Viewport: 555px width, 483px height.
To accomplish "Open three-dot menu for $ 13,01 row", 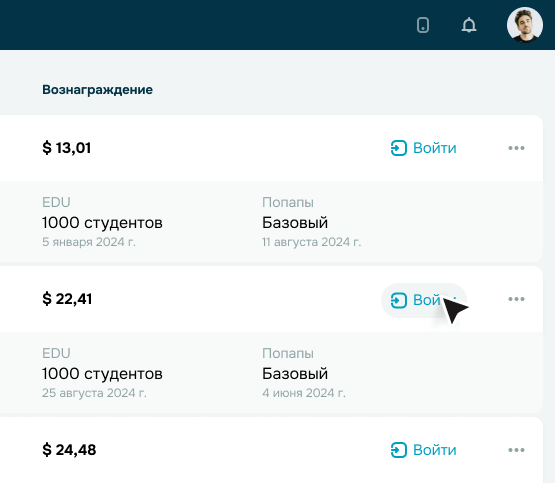I will tap(516, 148).
